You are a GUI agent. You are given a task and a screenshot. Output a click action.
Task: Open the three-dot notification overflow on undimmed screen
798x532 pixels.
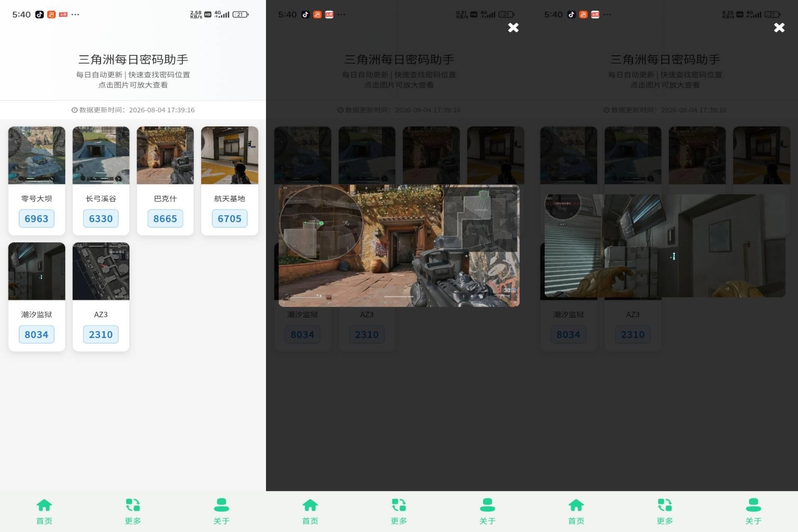(75, 15)
